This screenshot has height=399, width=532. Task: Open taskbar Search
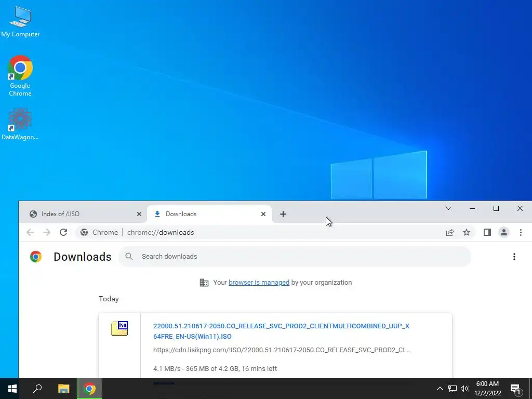pos(37,389)
